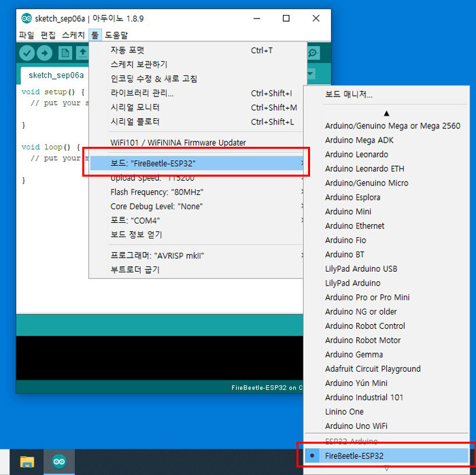Image resolution: width=476 pixels, height=475 pixels.
Task: Select Arduino BT board
Action: point(386,254)
